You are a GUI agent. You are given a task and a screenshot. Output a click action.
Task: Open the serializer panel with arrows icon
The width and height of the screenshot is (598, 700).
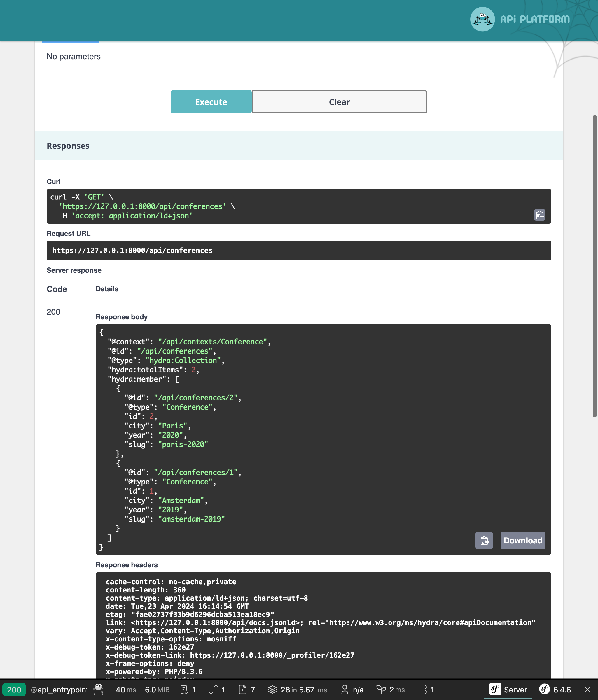[x=216, y=689]
